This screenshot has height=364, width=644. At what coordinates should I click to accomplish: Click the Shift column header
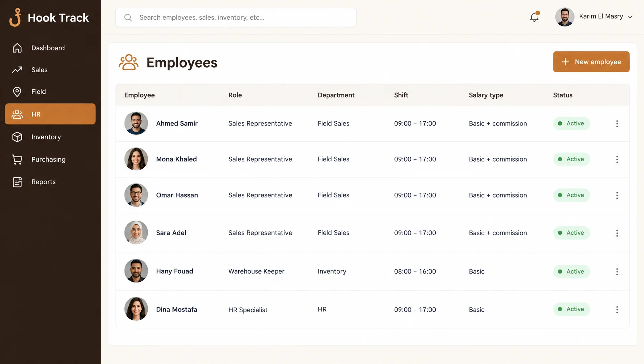pyautogui.click(x=401, y=95)
